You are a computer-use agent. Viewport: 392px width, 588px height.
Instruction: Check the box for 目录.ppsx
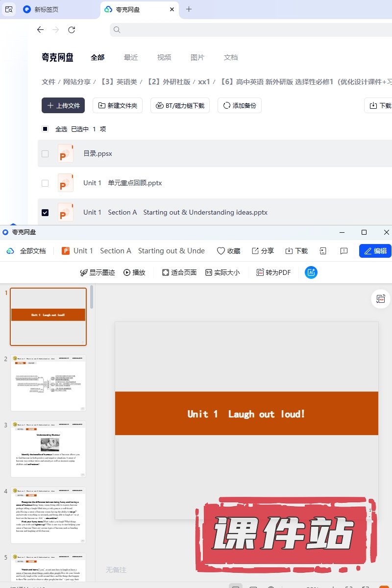click(x=45, y=154)
